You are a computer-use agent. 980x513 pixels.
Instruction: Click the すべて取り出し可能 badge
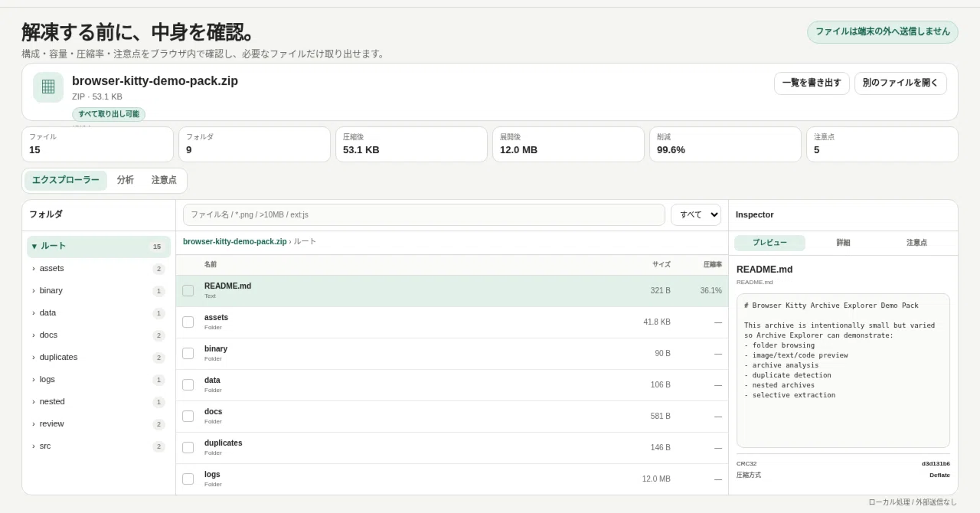click(109, 114)
